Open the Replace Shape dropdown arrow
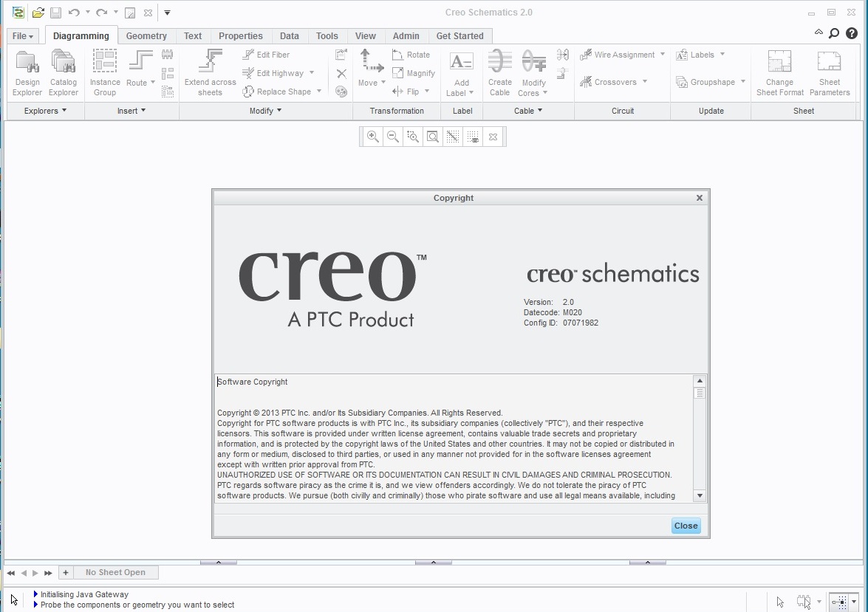 [319, 92]
